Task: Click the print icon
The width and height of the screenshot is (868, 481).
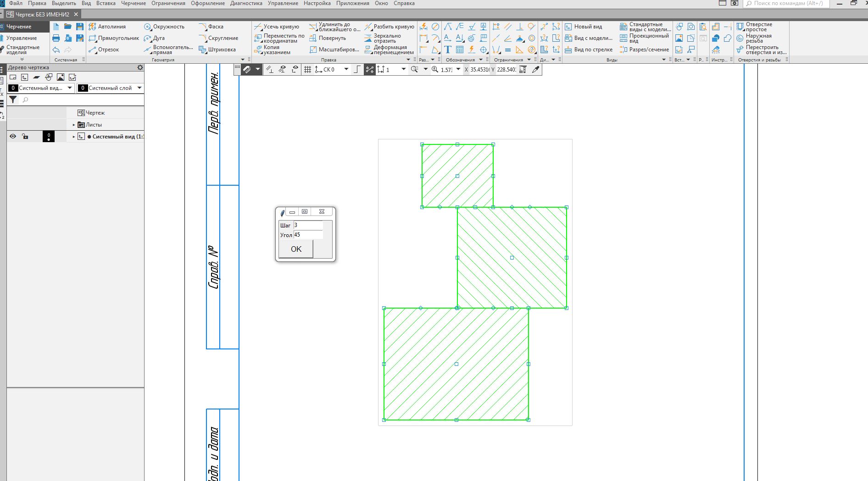Action: tap(56, 38)
